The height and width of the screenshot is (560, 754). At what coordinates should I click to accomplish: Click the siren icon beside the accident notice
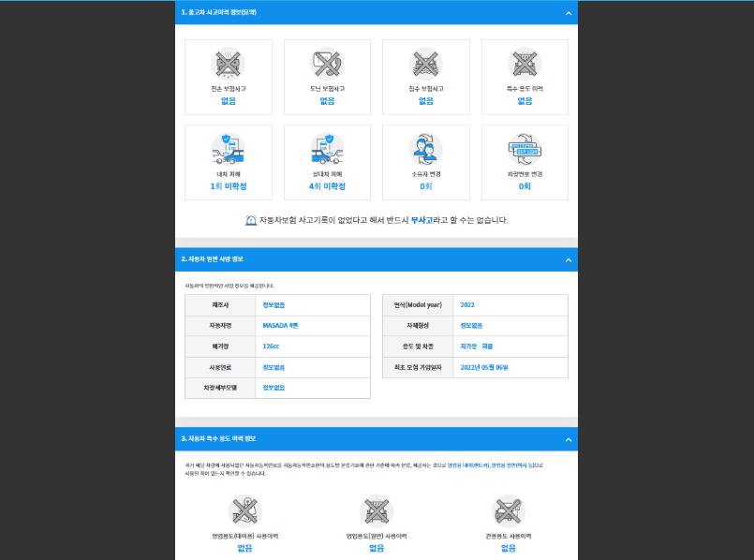[x=251, y=220]
